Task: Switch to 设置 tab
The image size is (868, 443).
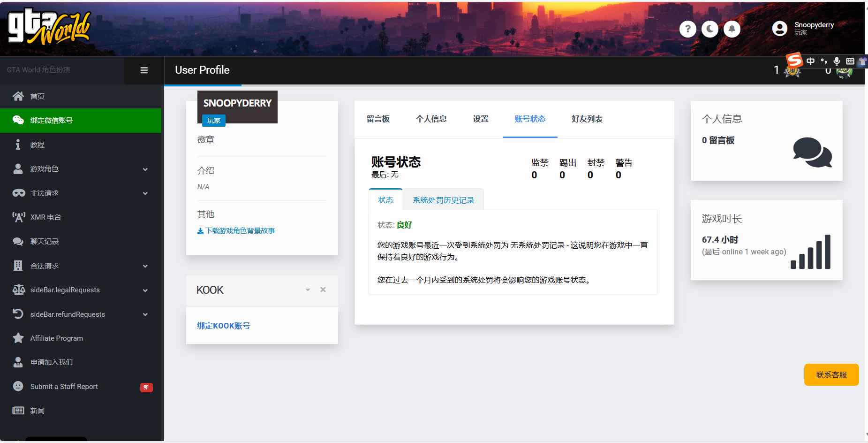Action: coord(481,119)
